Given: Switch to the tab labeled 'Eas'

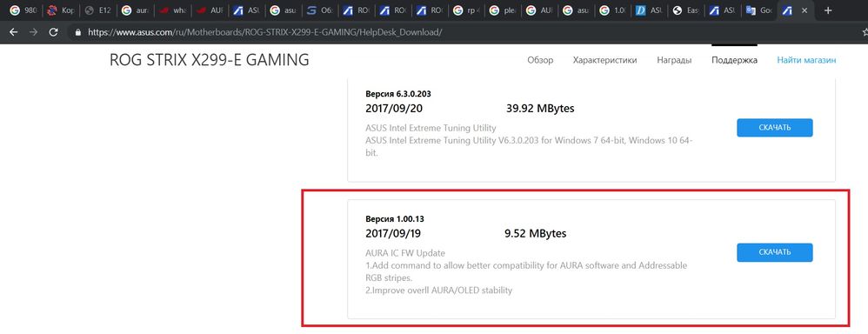Looking at the screenshot, I should (686, 10).
